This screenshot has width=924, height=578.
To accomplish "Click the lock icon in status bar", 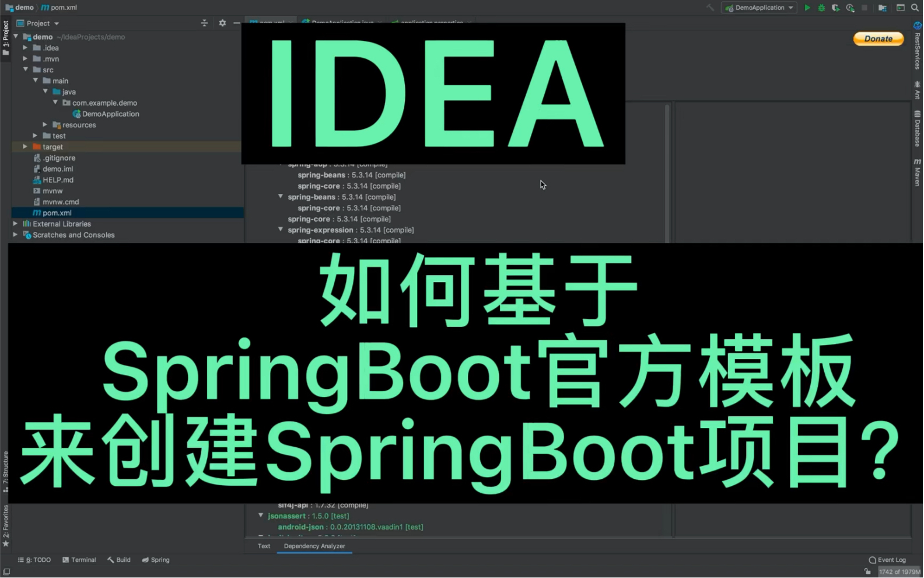I will pos(867,572).
